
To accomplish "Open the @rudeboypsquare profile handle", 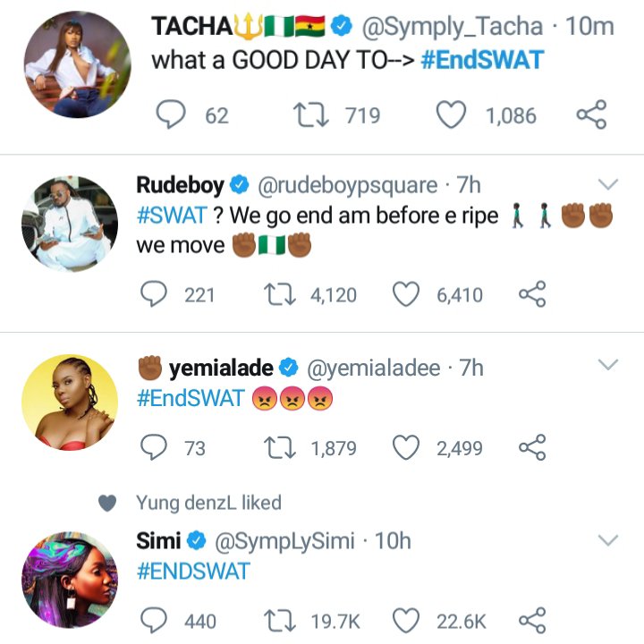I will click(348, 185).
